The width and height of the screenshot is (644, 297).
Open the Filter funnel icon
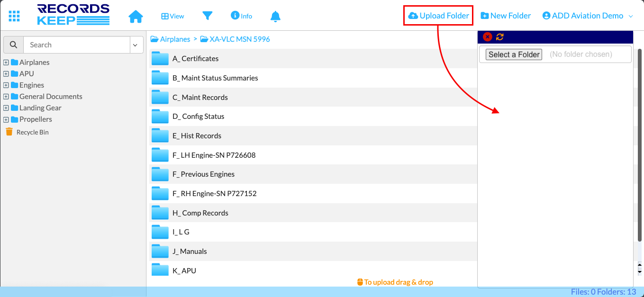tap(207, 16)
